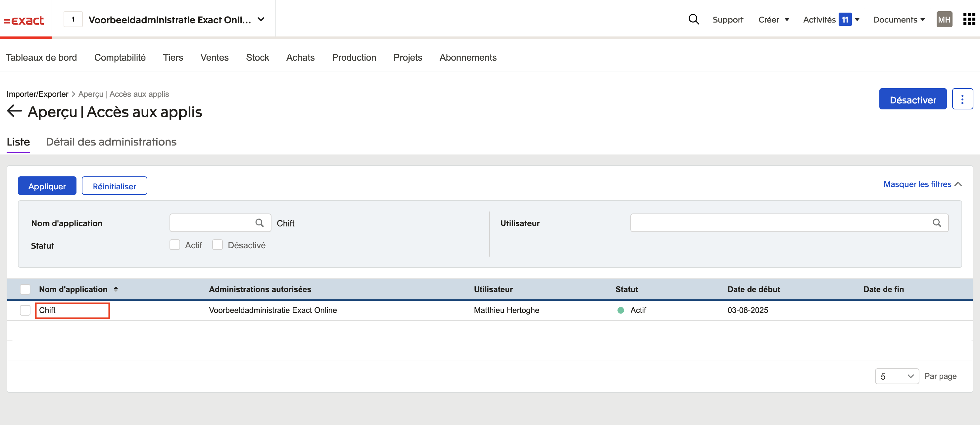Click the Utilisateur input field
This screenshot has height=425, width=980.
789,223
